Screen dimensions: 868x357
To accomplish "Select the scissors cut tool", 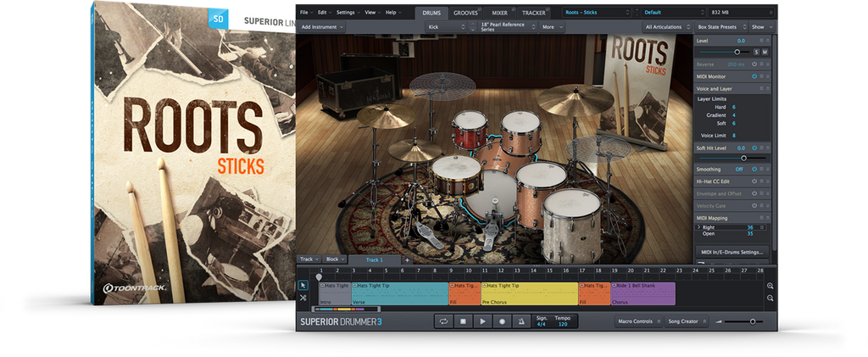I will 303,298.
